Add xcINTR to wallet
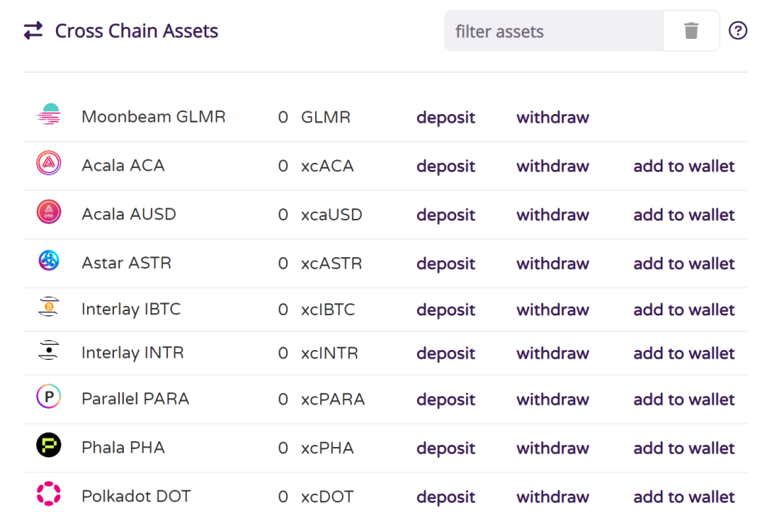 point(684,353)
